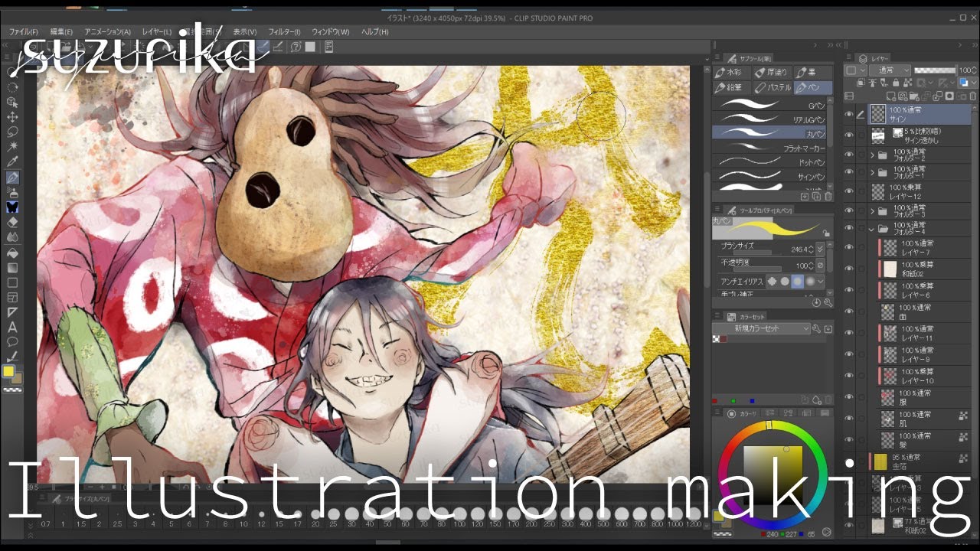Select the Gradient tool

pyautogui.click(x=12, y=268)
